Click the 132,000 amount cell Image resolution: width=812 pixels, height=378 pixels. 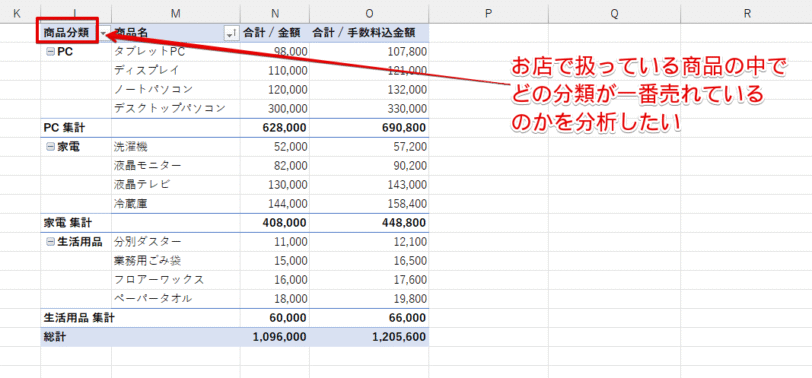click(369, 90)
